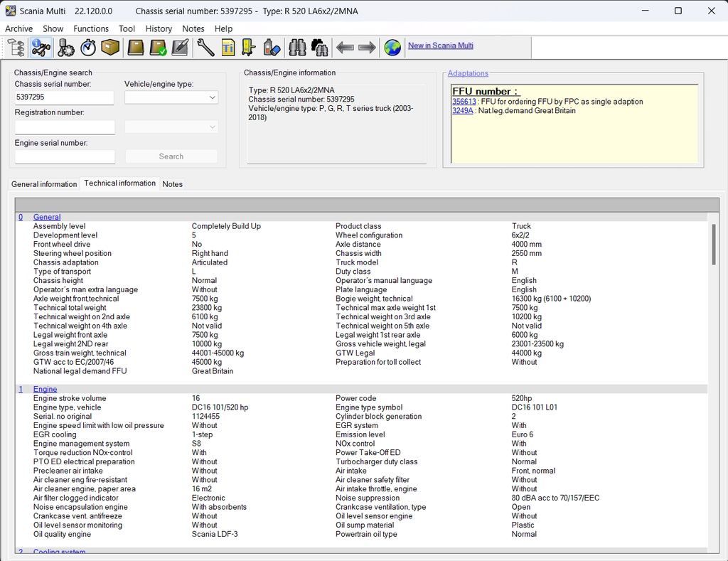Screen dimensions: 728x561
Task: Expand the General section header link
Action: 47,217
